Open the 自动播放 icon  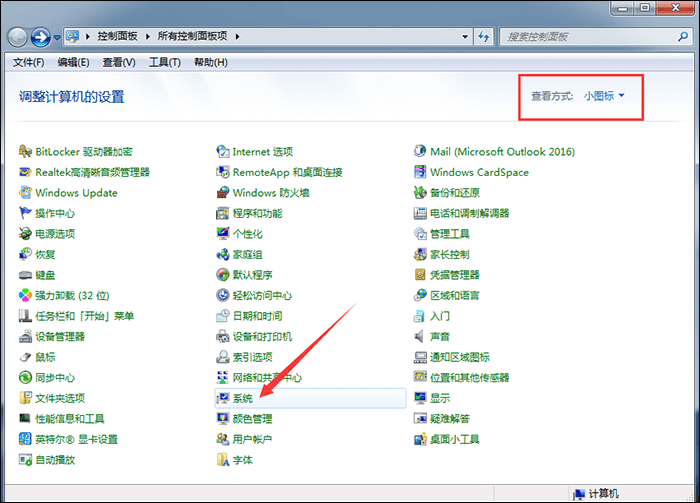[25, 460]
